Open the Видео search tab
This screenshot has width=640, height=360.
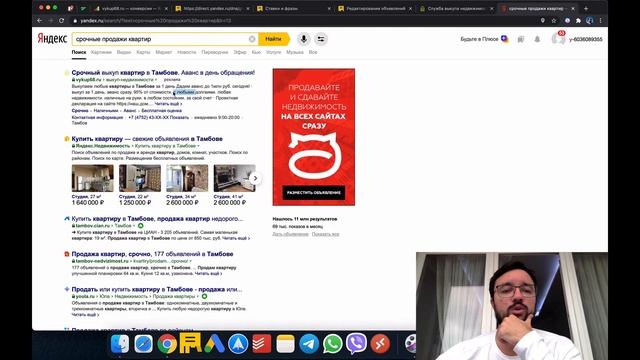coord(124,52)
